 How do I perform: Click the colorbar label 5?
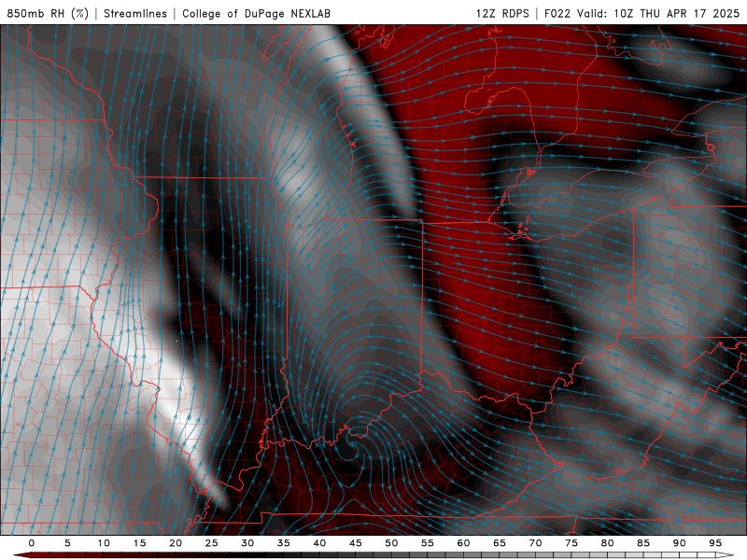[x=67, y=543]
